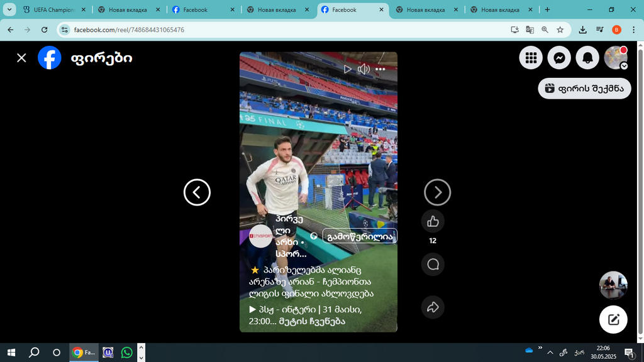
Task: Open the Facebook apps grid menu
Action: [530, 57]
